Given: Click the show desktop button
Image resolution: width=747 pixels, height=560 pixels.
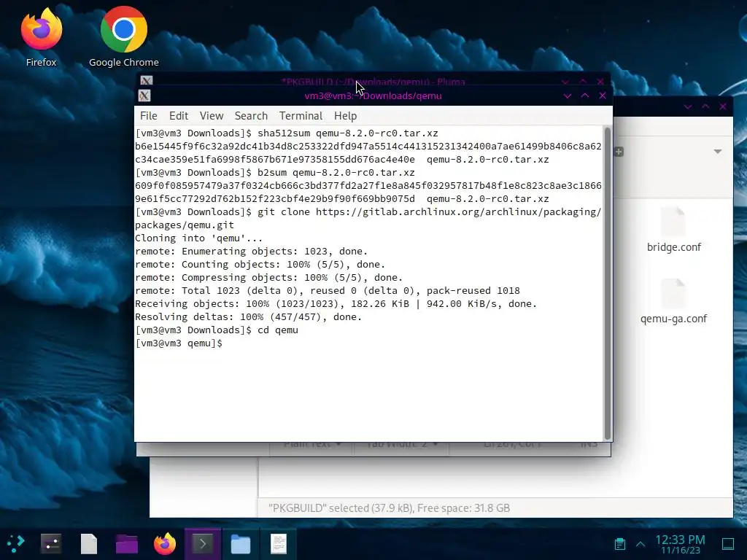Looking at the screenshot, I should [x=728, y=544].
